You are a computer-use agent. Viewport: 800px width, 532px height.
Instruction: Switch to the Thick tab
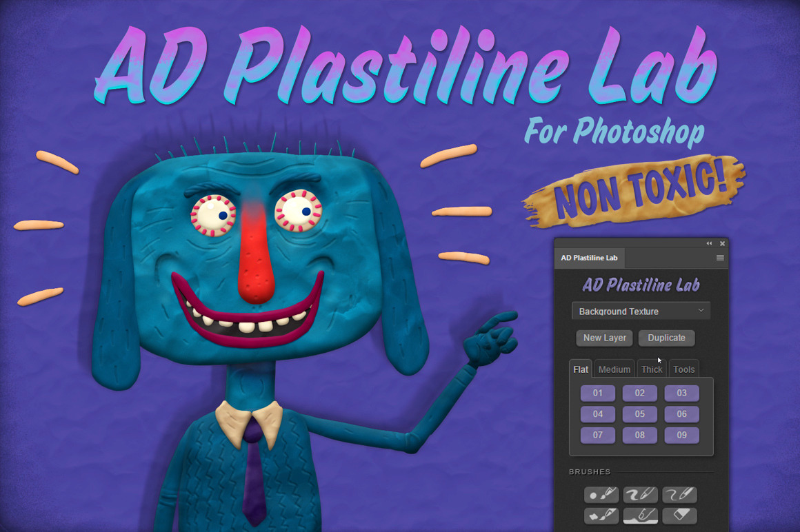[x=652, y=369]
